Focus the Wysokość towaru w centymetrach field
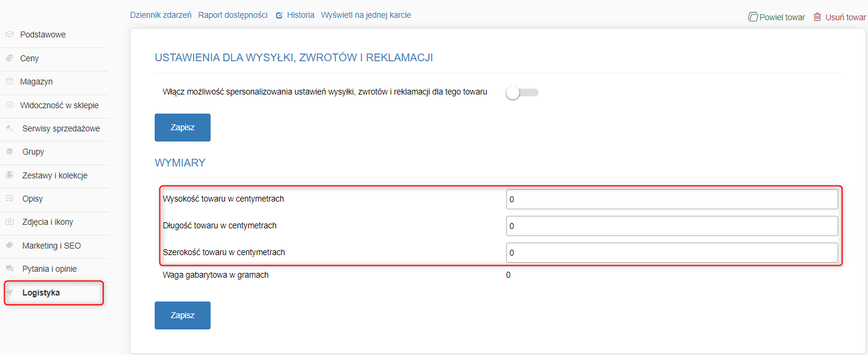This screenshot has height=355, width=868. coord(672,199)
